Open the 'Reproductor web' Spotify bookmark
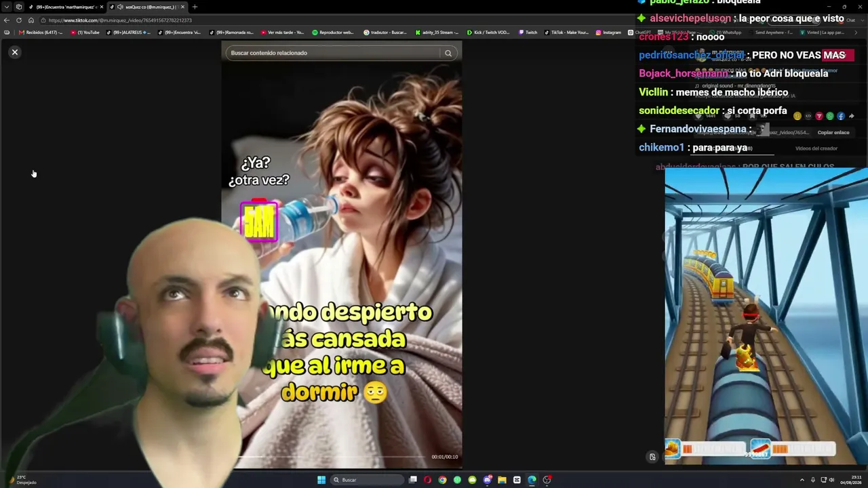Screen dimensions: 868x488 [333, 33]
